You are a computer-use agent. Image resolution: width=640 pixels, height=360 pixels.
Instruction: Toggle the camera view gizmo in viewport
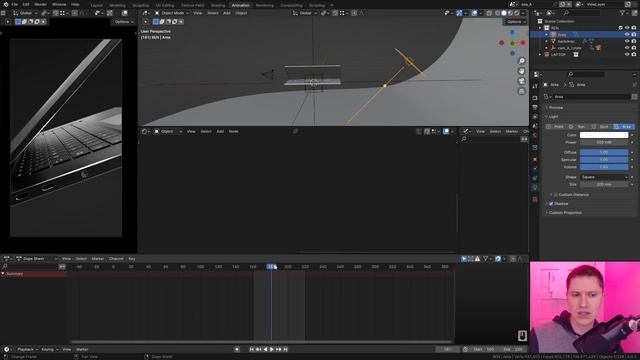coord(522,81)
